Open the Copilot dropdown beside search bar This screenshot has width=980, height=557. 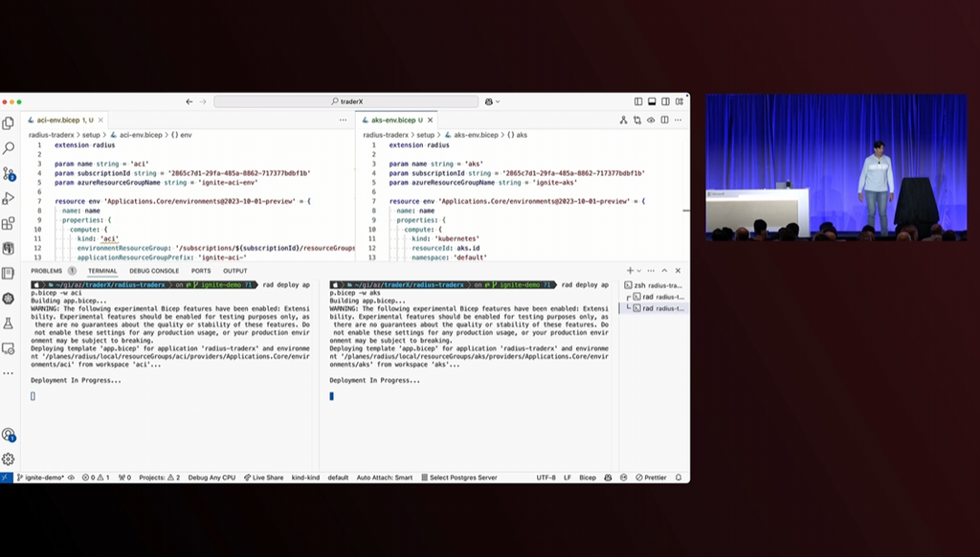[x=494, y=101]
